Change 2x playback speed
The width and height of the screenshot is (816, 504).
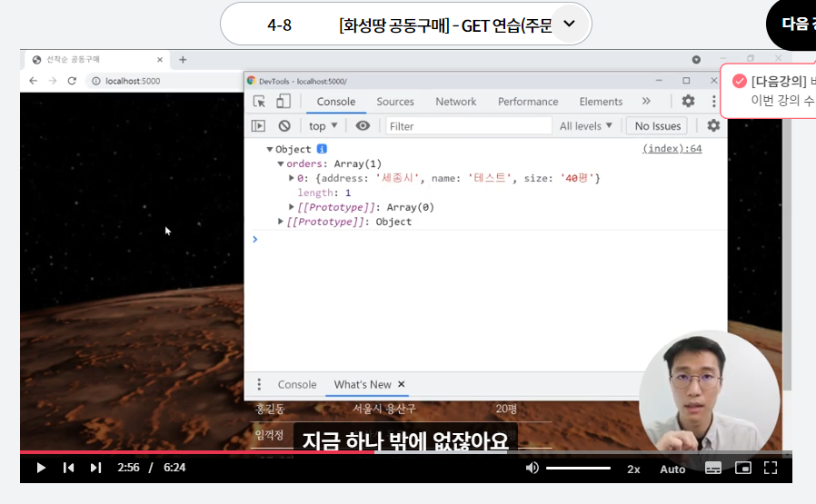point(633,469)
